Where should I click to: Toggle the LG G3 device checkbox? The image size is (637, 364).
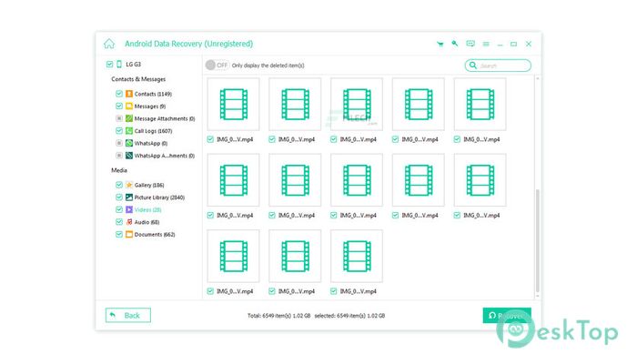110,65
